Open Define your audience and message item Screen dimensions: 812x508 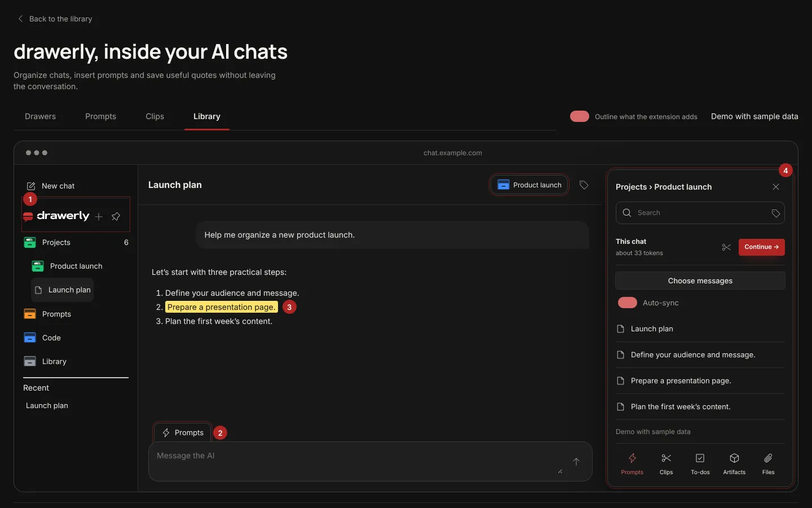click(x=700, y=355)
